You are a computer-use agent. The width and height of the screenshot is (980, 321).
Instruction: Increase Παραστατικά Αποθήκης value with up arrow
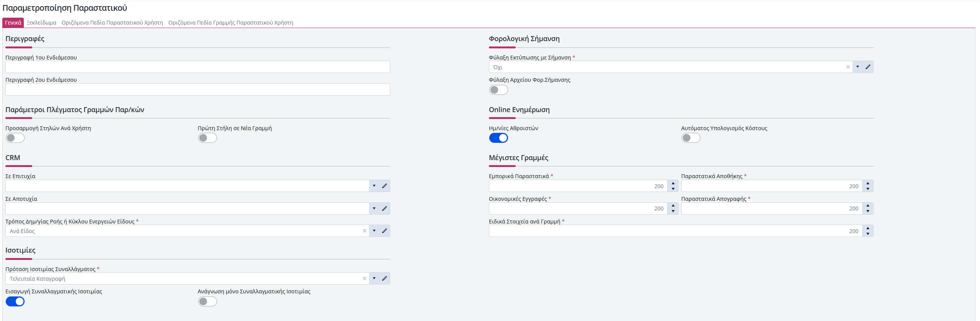tap(868, 183)
